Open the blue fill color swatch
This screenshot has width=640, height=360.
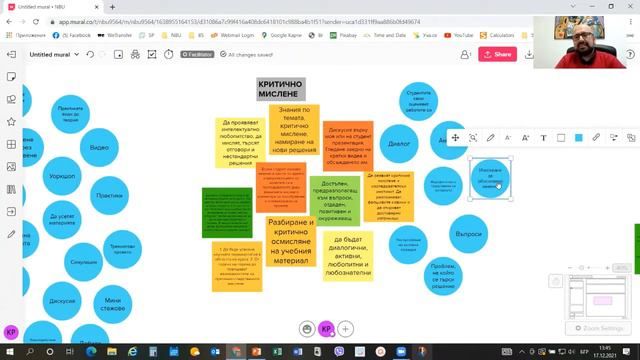[x=579, y=138]
